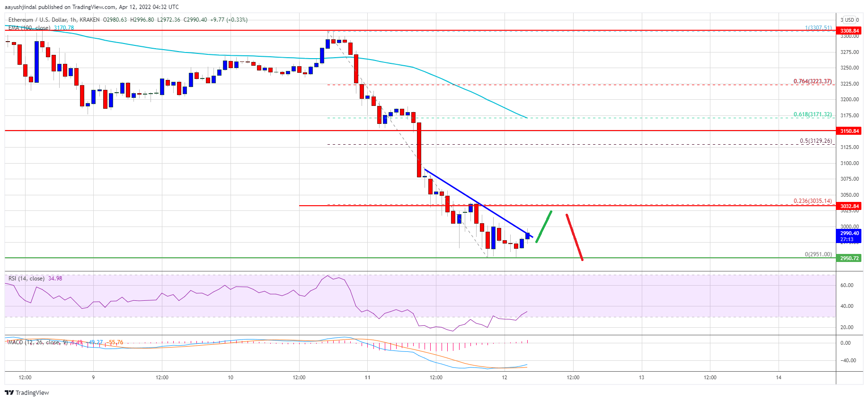Select the 3150.84 red price label
Screen dimensions: 868x401
point(849,131)
